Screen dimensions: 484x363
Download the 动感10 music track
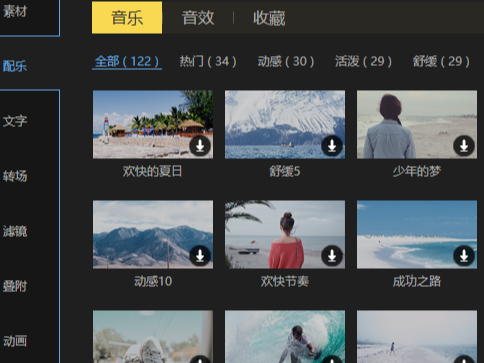[200, 256]
